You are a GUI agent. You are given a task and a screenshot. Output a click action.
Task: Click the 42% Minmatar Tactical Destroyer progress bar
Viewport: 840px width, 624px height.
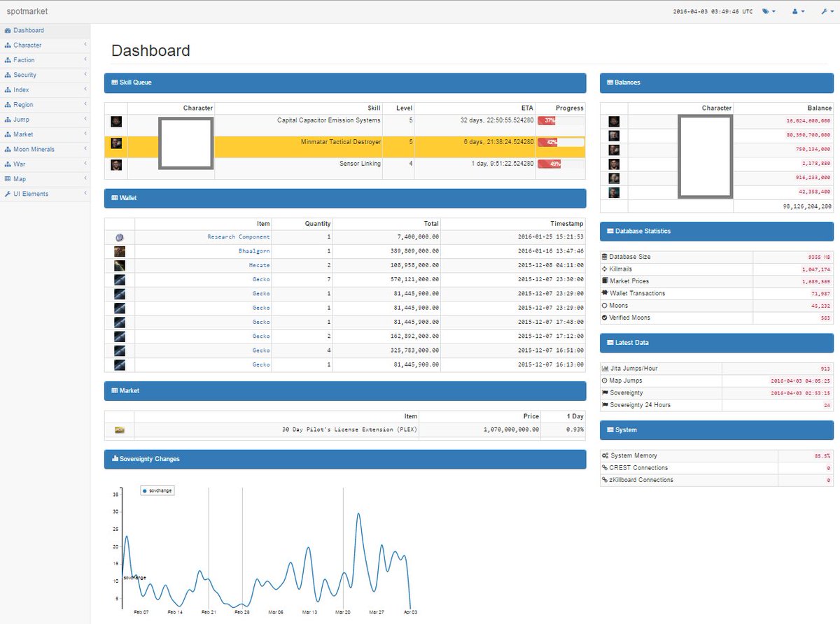click(560, 142)
